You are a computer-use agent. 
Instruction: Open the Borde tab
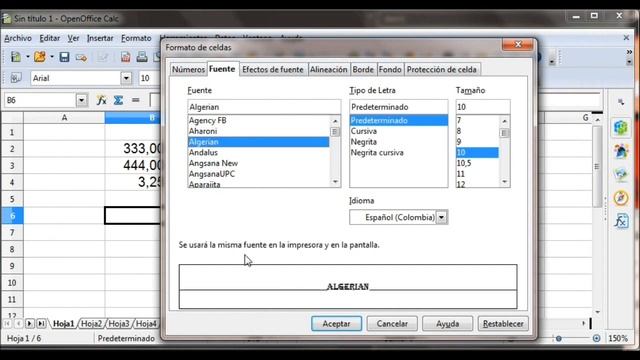[x=363, y=69]
